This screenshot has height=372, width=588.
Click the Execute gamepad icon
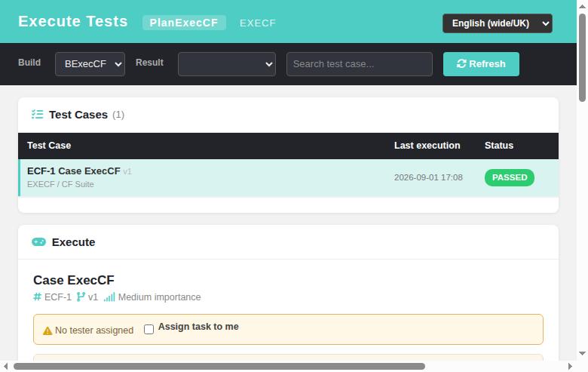tap(39, 242)
